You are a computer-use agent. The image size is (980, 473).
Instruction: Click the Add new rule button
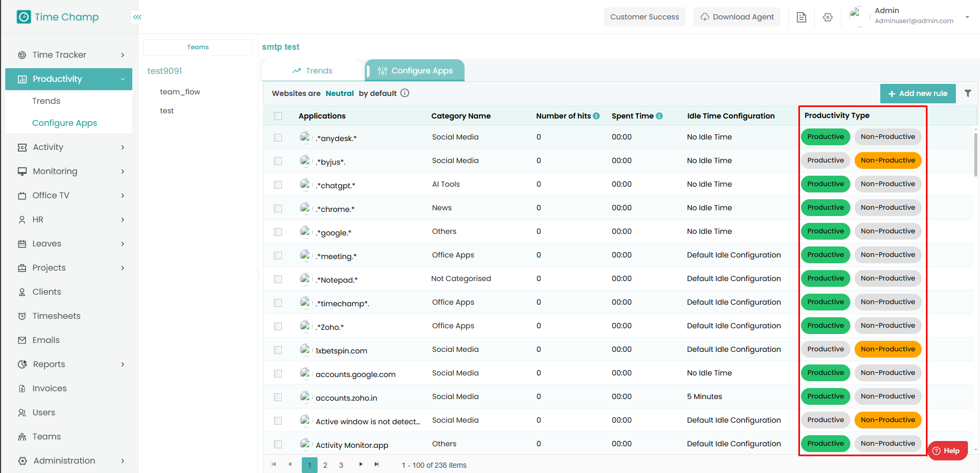(x=918, y=93)
